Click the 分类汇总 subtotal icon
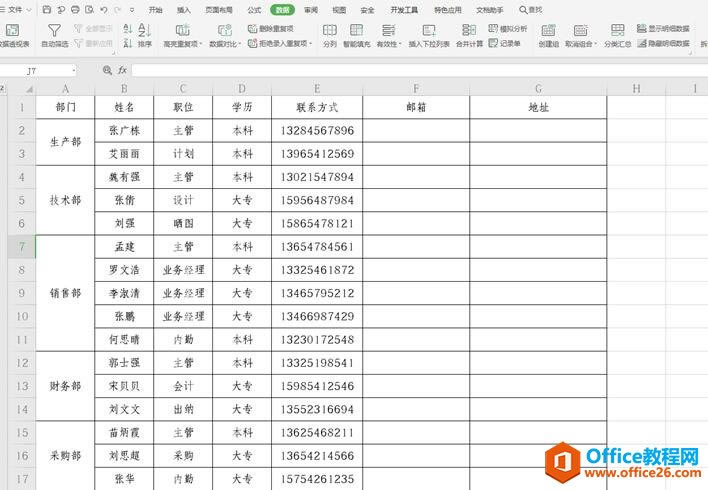This screenshot has height=490, width=708. pyautogui.click(x=617, y=31)
